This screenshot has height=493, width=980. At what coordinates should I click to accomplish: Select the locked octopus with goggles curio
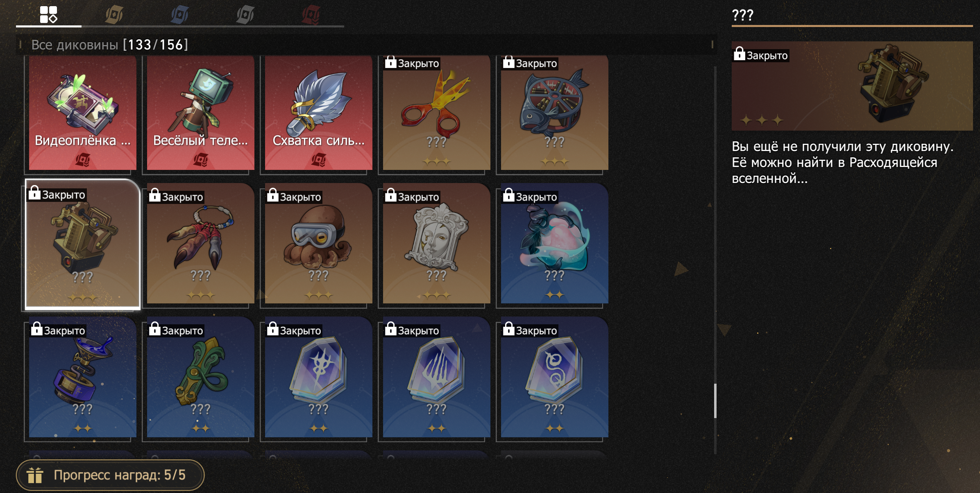[318, 243]
